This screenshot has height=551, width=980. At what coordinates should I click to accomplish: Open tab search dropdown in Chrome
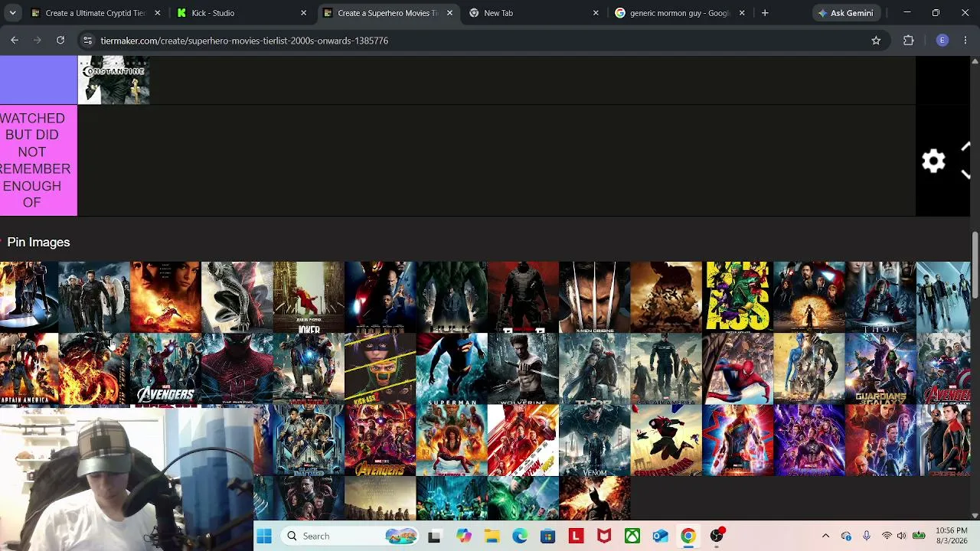click(x=12, y=13)
